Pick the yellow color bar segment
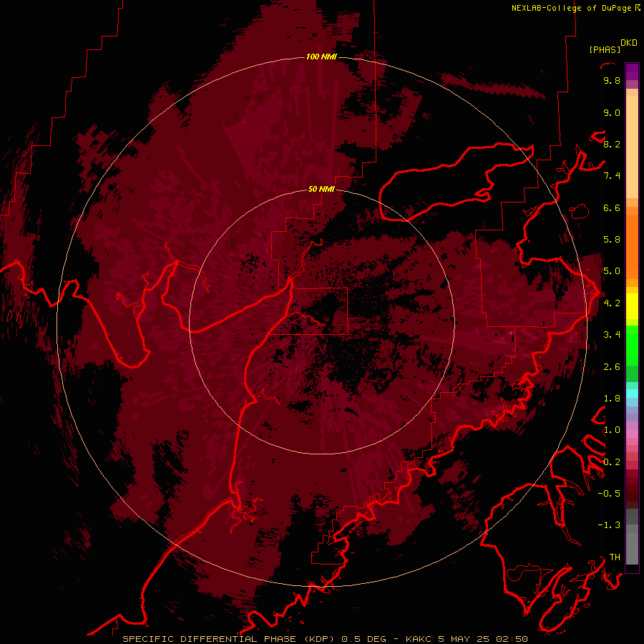The width and height of the screenshot is (644, 644). click(632, 306)
